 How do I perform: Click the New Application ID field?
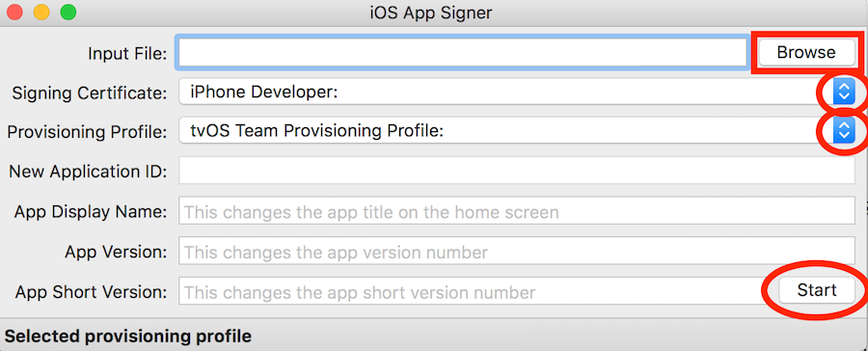pos(517,171)
